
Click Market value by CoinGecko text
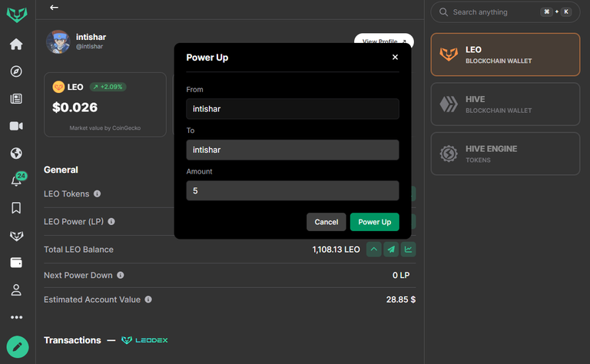[x=105, y=127]
